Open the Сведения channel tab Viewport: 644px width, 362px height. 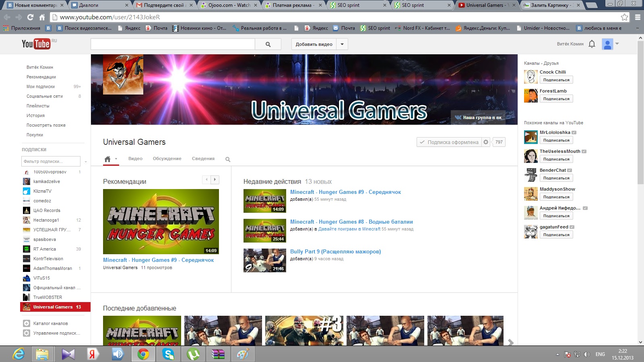[203, 158]
